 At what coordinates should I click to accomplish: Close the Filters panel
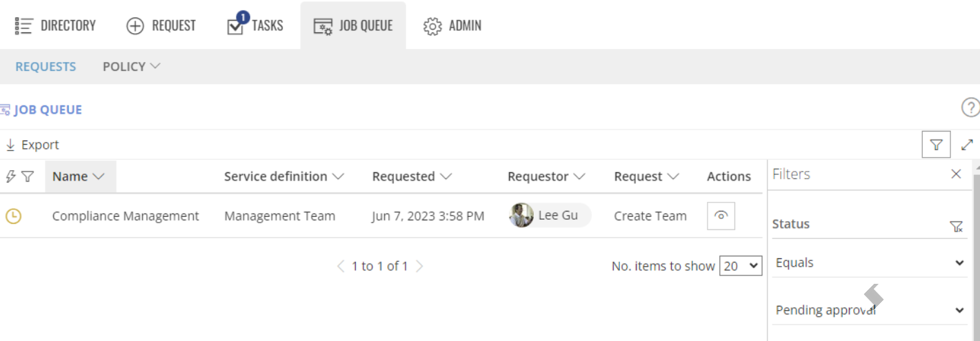(956, 174)
